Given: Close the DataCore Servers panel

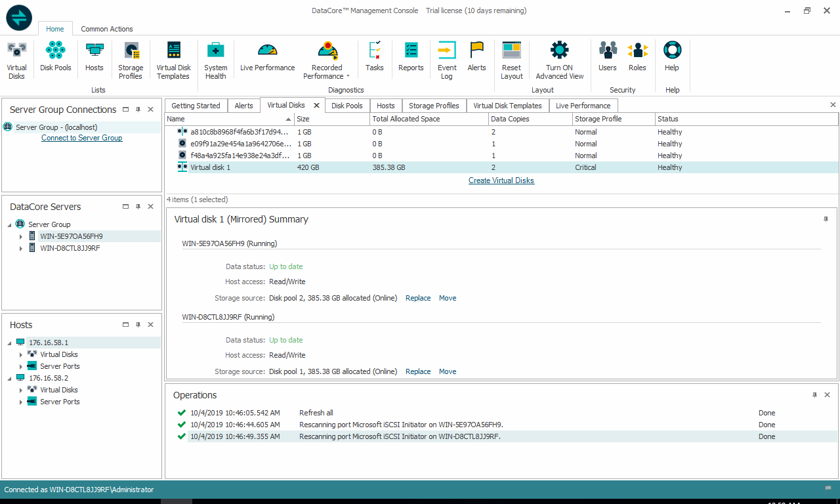Looking at the screenshot, I should tap(150, 207).
